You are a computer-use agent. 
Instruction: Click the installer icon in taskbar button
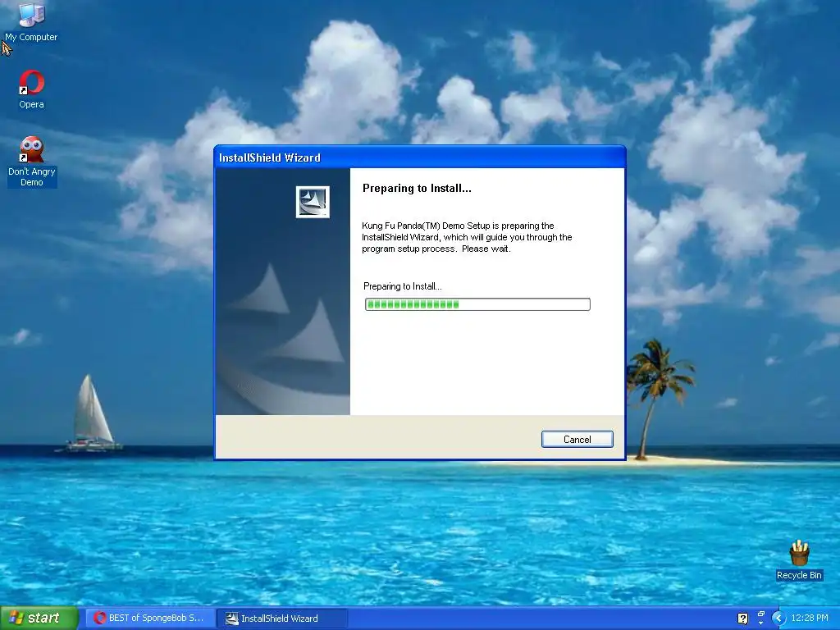tap(231, 619)
